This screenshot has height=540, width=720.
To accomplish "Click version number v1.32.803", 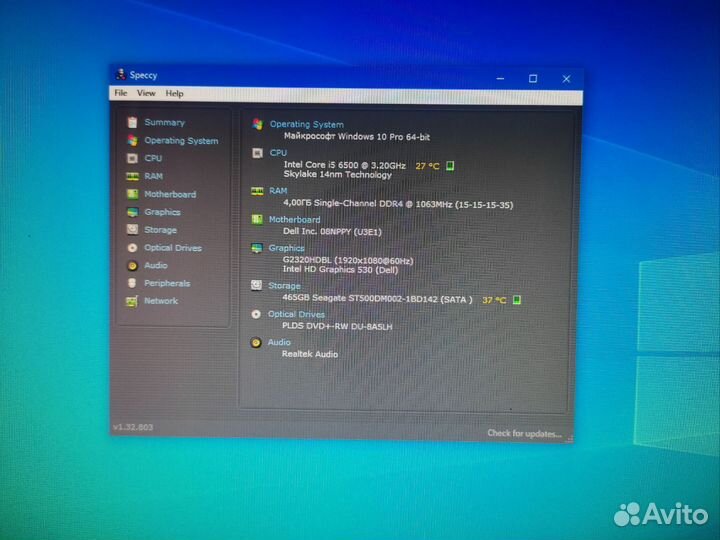I will [133, 427].
